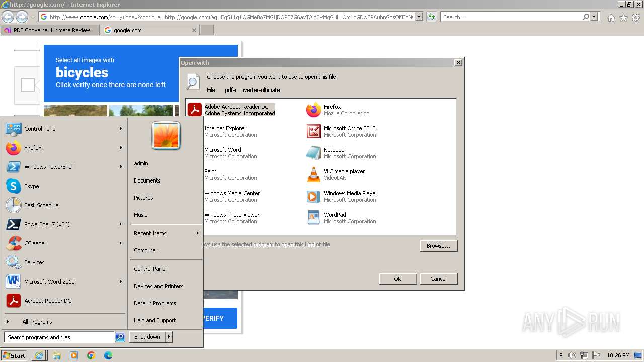Open Windows PowerShell from Start menu
Image resolution: width=644 pixels, height=362 pixels.
pos(64,167)
